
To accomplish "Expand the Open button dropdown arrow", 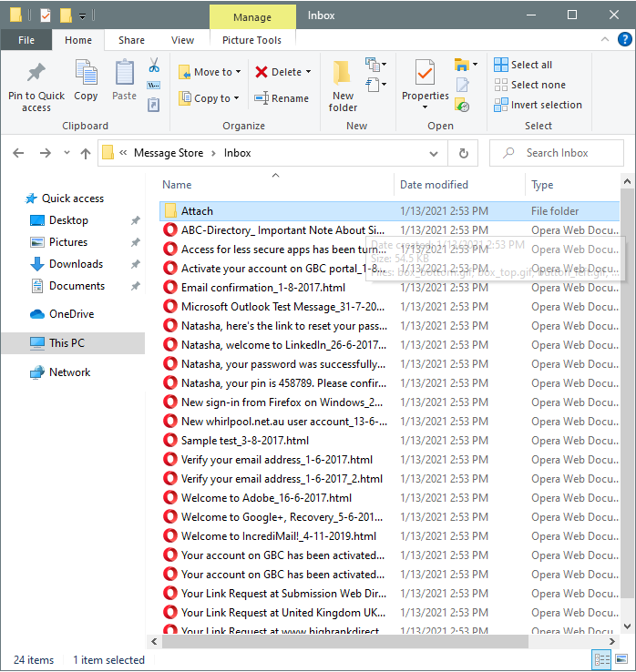I will [475, 65].
